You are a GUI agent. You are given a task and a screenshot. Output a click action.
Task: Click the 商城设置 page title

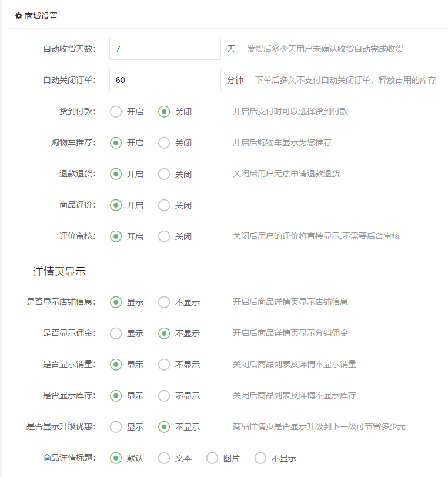click(41, 16)
